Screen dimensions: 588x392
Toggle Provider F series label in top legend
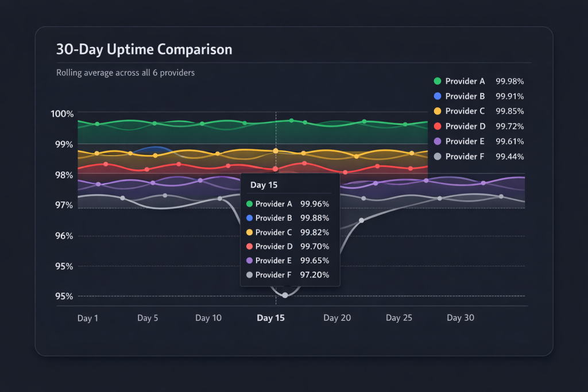click(x=465, y=156)
